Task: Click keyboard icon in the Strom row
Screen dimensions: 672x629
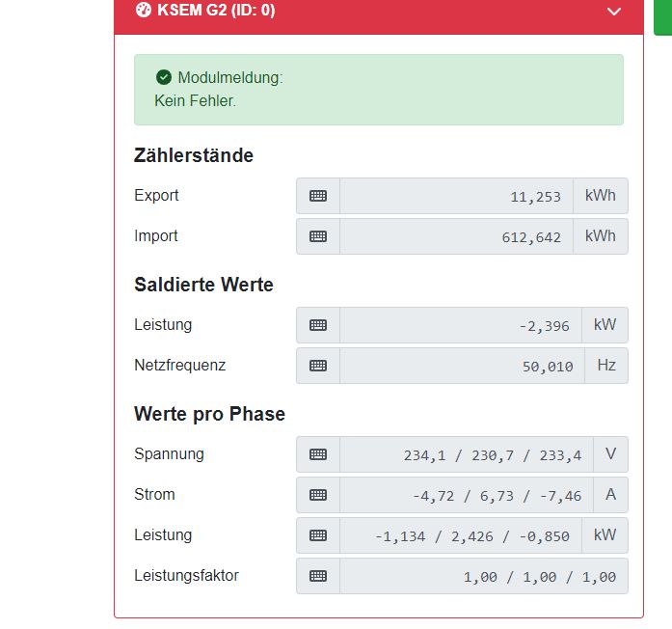Action: 318,495
